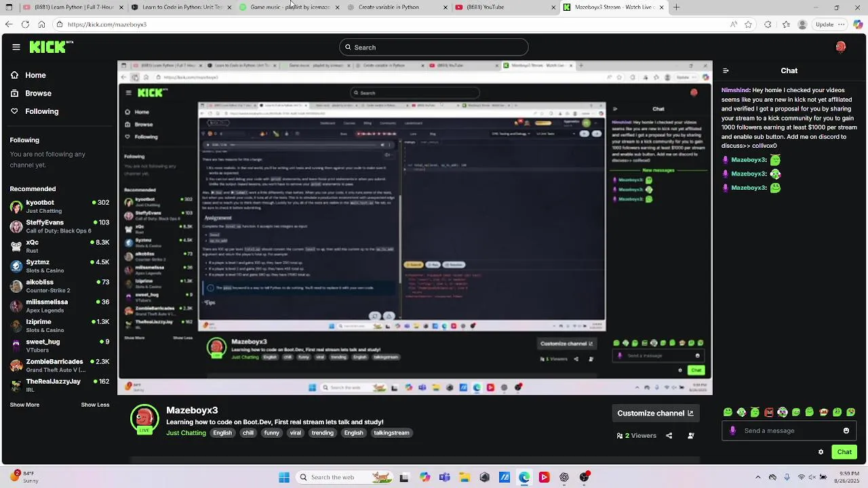Screen dimensions: 868x488
Task: Click Nimshind username in chat
Action: pyautogui.click(x=735, y=89)
